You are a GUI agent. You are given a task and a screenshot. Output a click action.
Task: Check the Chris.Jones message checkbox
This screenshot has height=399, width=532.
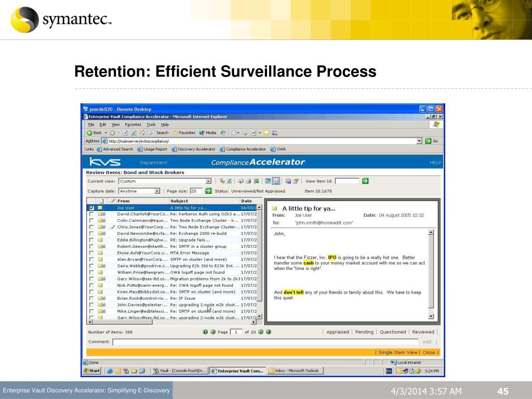[91, 227]
